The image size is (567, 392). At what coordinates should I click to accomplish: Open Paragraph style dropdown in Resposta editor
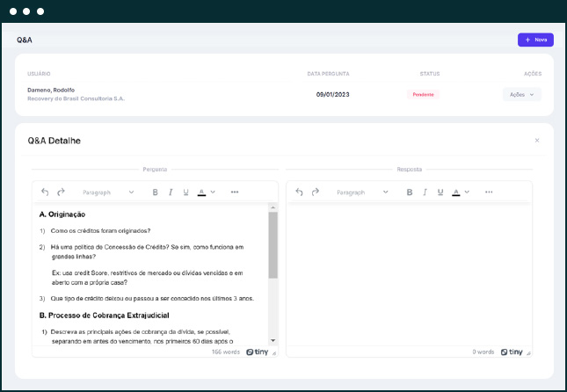coord(362,192)
